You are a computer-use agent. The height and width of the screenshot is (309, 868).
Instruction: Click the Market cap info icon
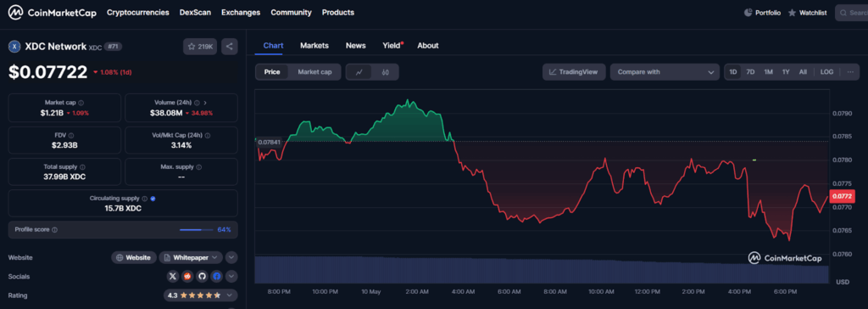tap(81, 103)
